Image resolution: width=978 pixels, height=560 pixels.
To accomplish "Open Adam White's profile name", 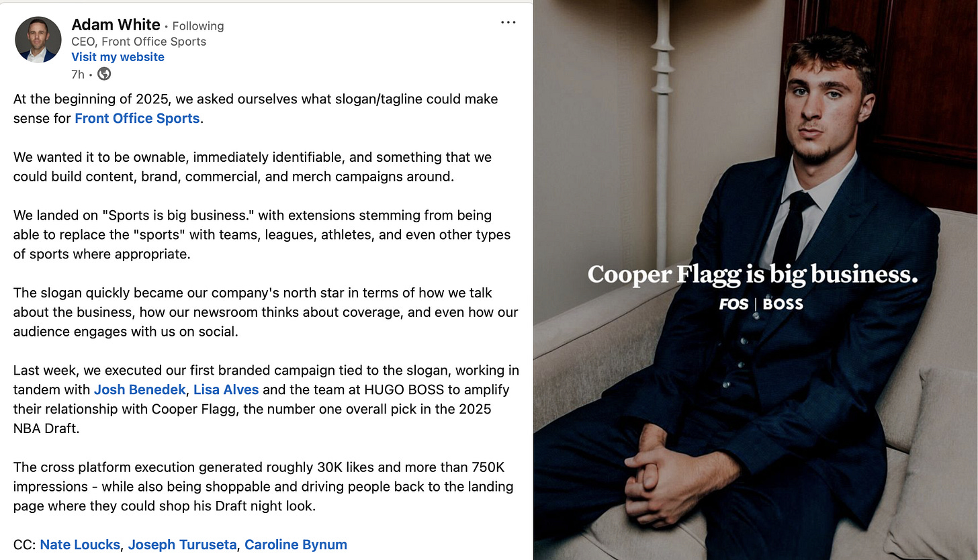I will coord(116,25).
